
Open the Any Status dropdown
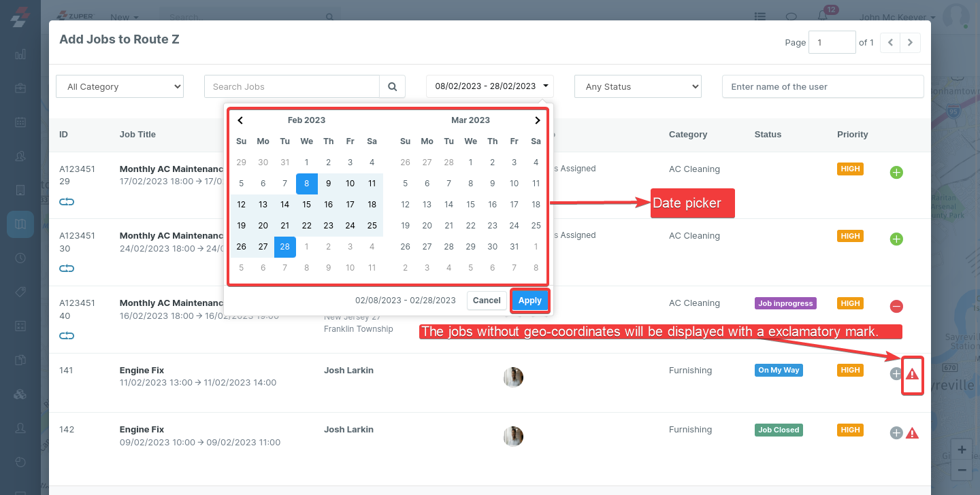coord(638,86)
